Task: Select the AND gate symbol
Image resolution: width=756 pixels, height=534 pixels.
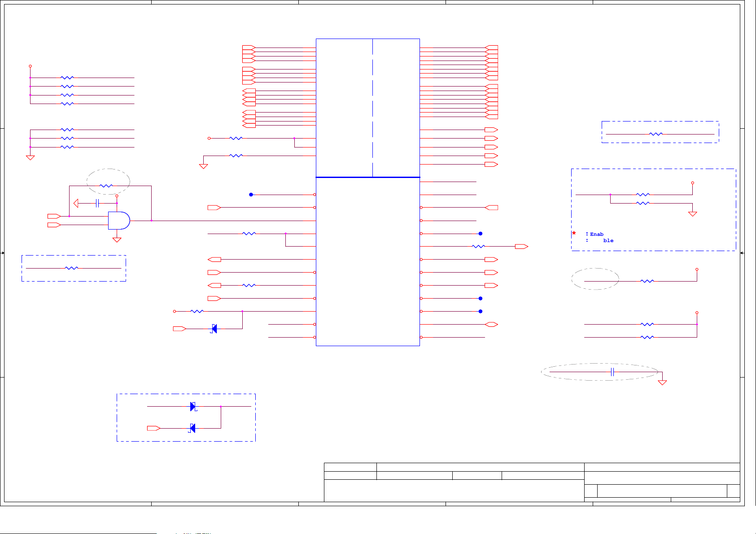Action: point(119,221)
